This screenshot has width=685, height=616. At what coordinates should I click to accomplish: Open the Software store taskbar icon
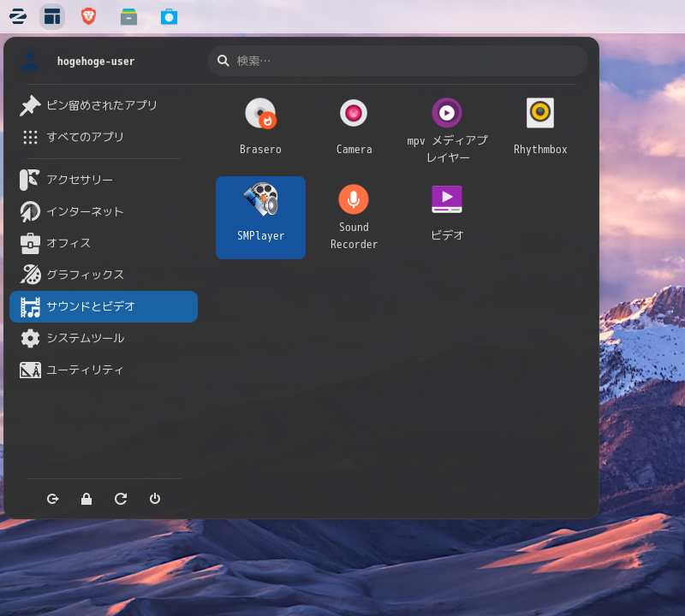pyautogui.click(x=169, y=16)
